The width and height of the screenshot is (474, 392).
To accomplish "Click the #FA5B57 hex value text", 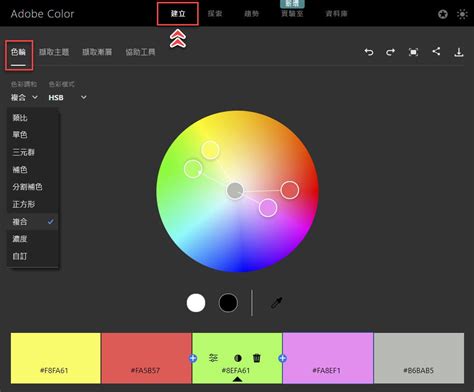I will click(145, 370).
